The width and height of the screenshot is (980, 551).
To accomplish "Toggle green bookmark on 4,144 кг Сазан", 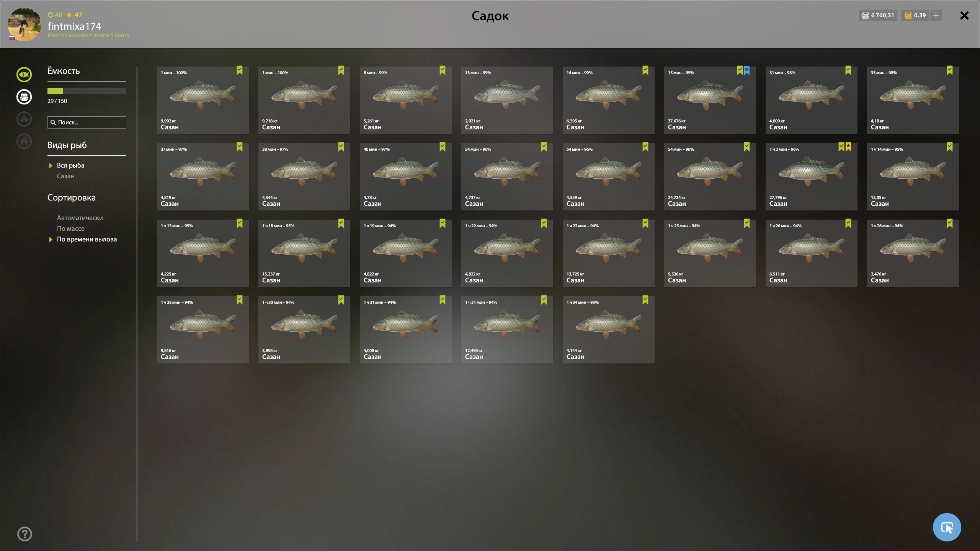I will coord(645,300).
